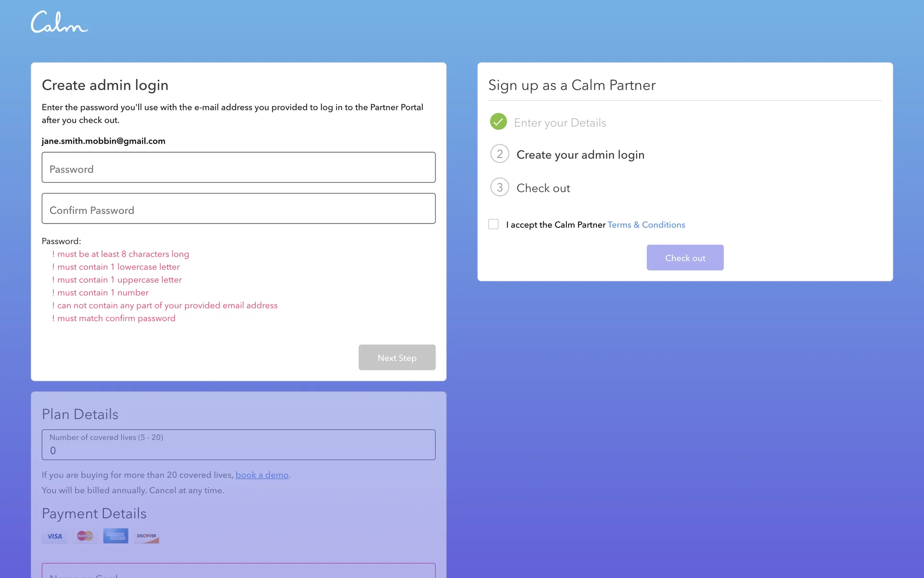The width and height of the screenshot is (924, 578).
Task: Click the step 3 circle icon
Action: pyautogui.click(x=500, y=187)
